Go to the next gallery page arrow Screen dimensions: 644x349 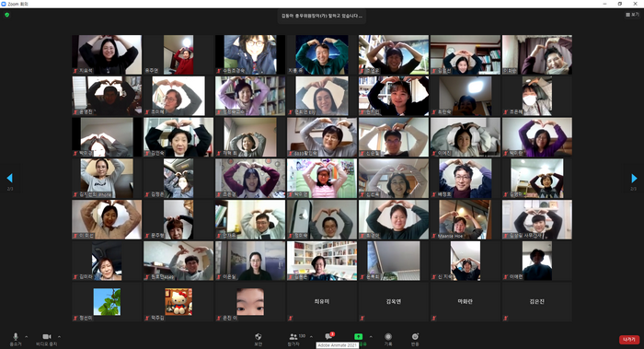pos(634,178)
